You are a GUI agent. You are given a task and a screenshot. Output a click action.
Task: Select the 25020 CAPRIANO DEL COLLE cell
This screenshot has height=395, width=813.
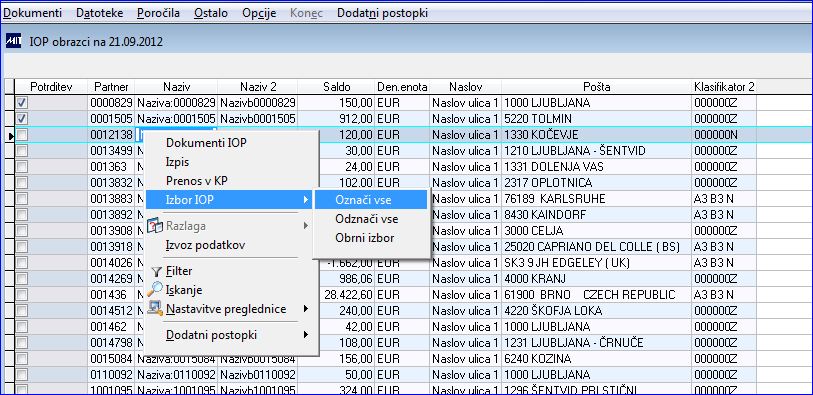coord(596,247)
